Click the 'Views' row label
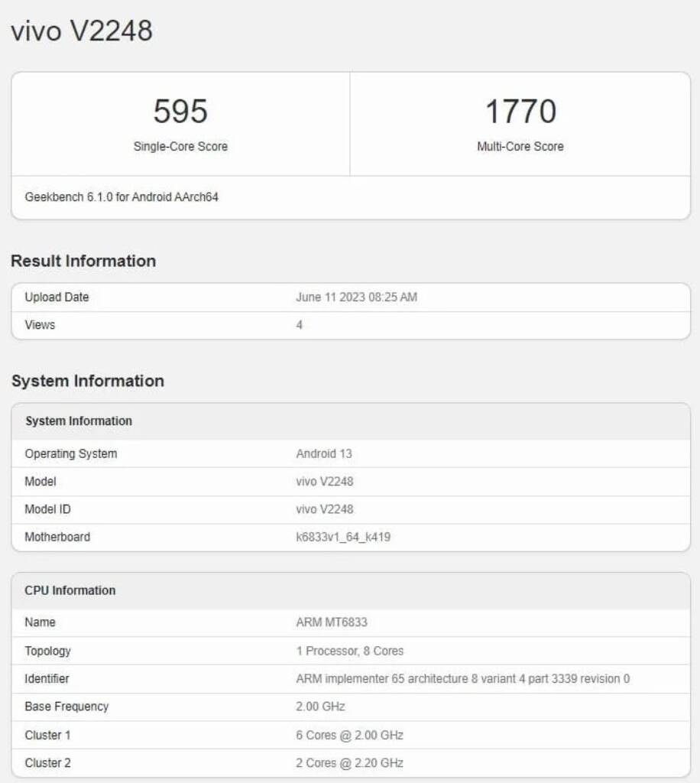700x783 pixels. click(x=40, y=324)
